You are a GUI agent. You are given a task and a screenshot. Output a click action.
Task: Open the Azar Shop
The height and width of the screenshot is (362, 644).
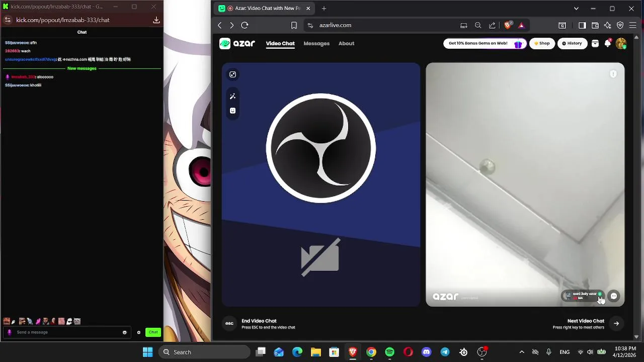[542, 43]
